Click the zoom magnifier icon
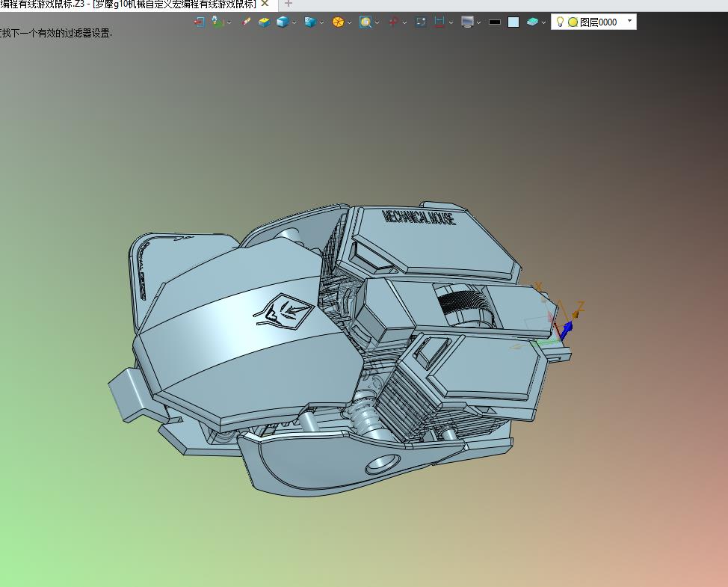 (x=365, y=22)
